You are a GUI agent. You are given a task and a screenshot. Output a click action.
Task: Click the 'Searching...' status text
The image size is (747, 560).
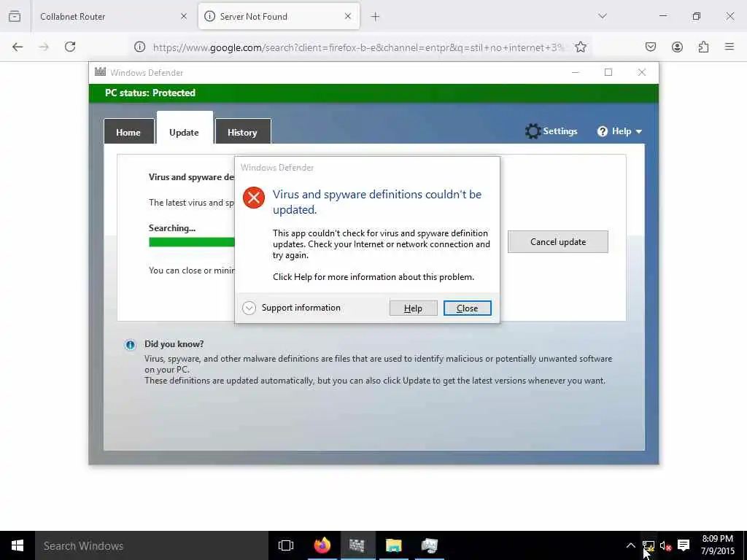tap(172, 228)
